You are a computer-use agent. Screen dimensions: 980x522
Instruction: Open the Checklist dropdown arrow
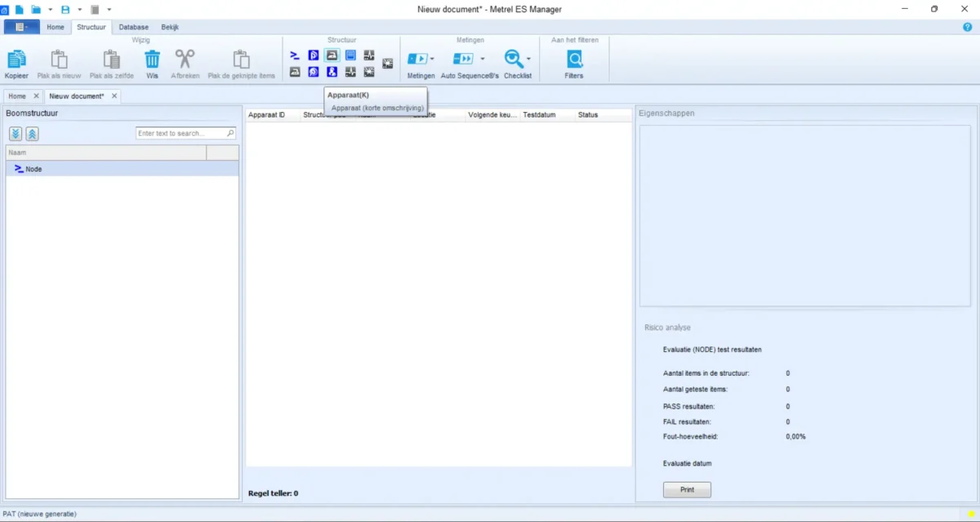point(528,59)
